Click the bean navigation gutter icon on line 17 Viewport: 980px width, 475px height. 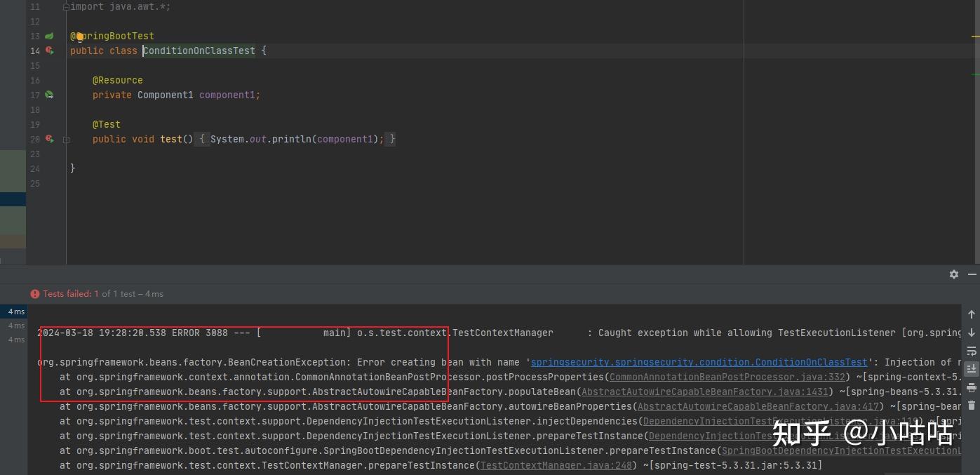click(49, 95)
